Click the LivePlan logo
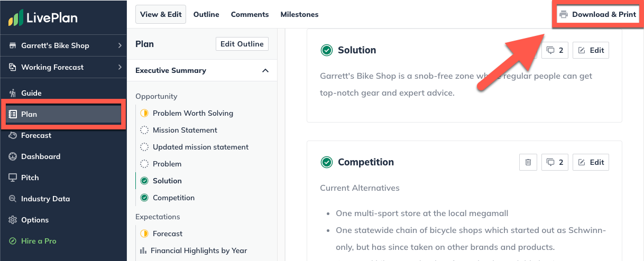Image resolution: width=644 pixels, height=261 pixels. [x=43, y=18]
